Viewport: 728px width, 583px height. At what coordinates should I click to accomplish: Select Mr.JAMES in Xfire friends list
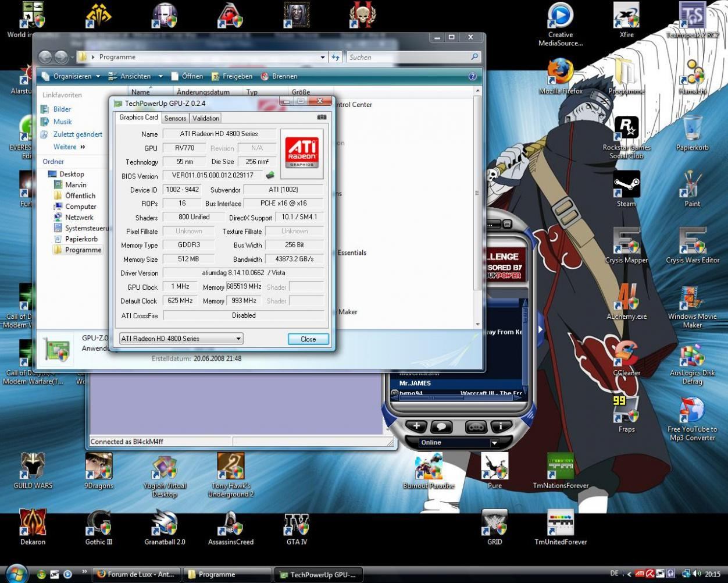click(x=457, y=383)
